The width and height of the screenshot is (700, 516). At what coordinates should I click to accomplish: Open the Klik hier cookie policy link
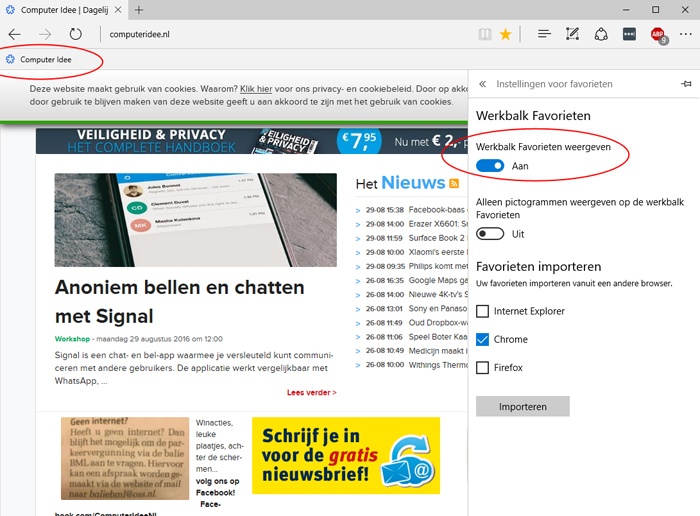(x=256, y=89)
